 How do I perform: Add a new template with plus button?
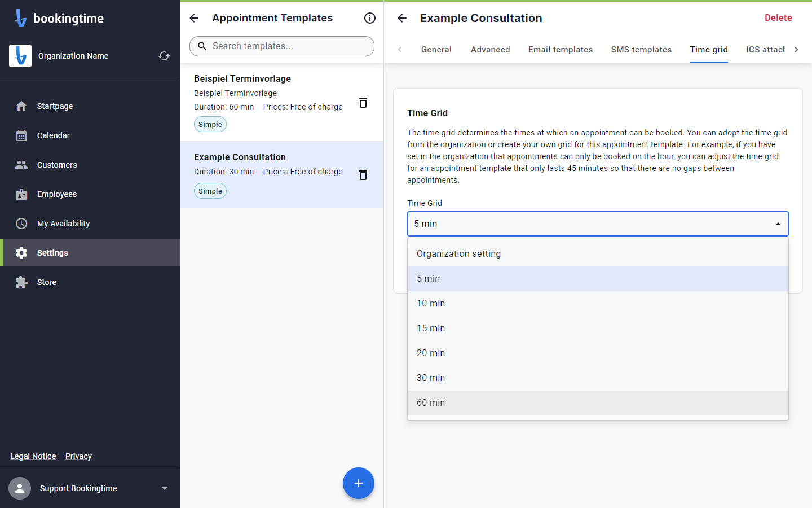359,483
